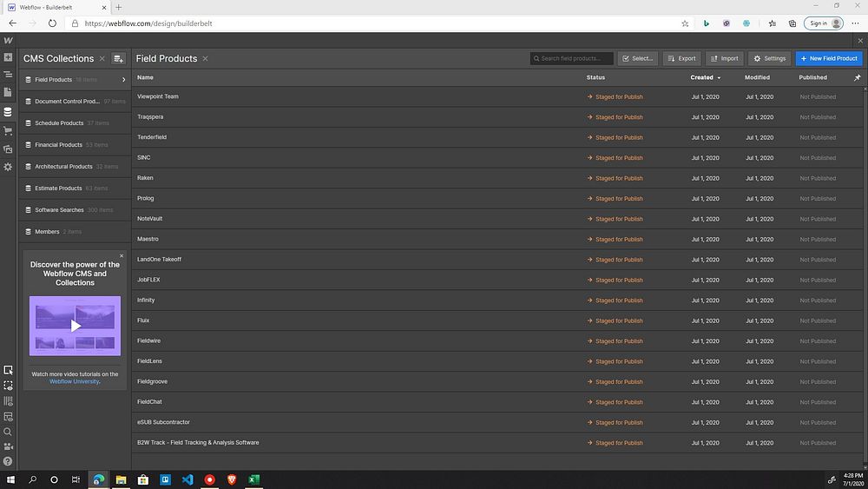
Task: Select Financial Products collection
Action: [x=76, y=144]
